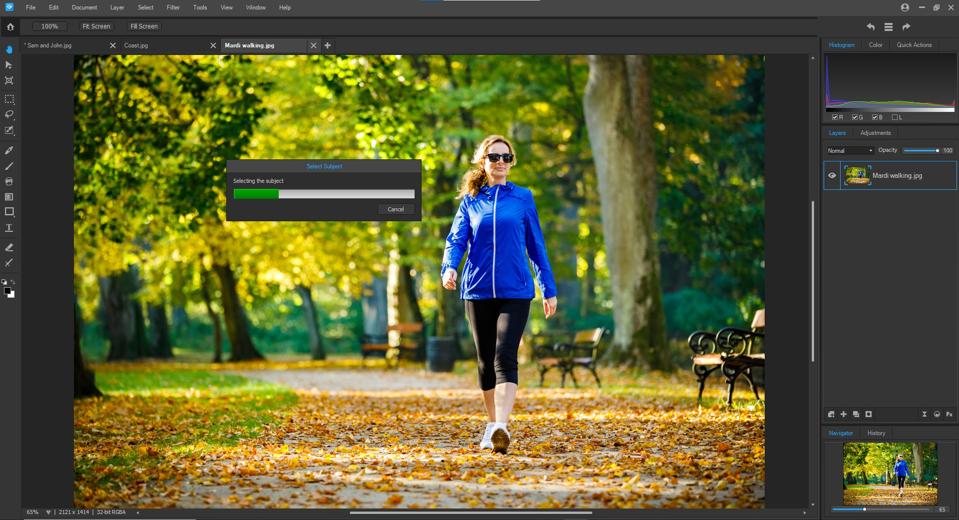Open the 100% zoom level field
Screen dimensions: 959x520
coord(49,26)
